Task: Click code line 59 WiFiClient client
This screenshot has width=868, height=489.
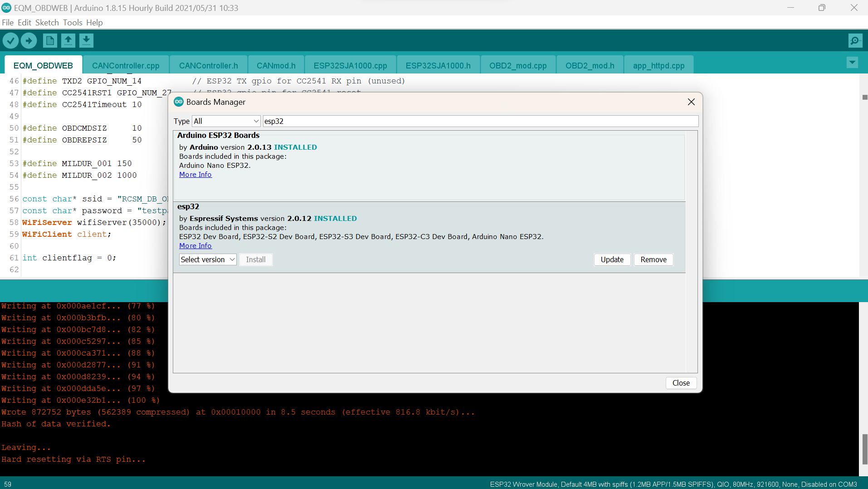Action: click(x=66, y=234)
